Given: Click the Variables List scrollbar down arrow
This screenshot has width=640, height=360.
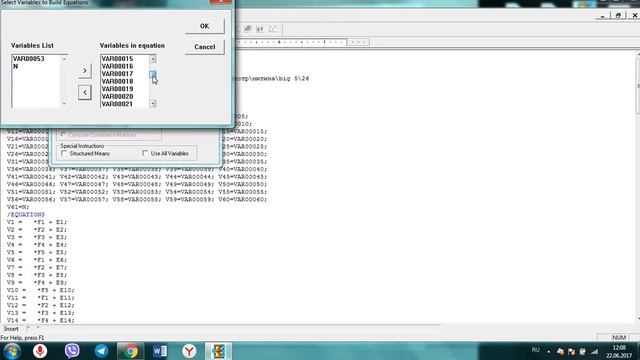Looking at the screenshot, I should click(x=64, y=104).
